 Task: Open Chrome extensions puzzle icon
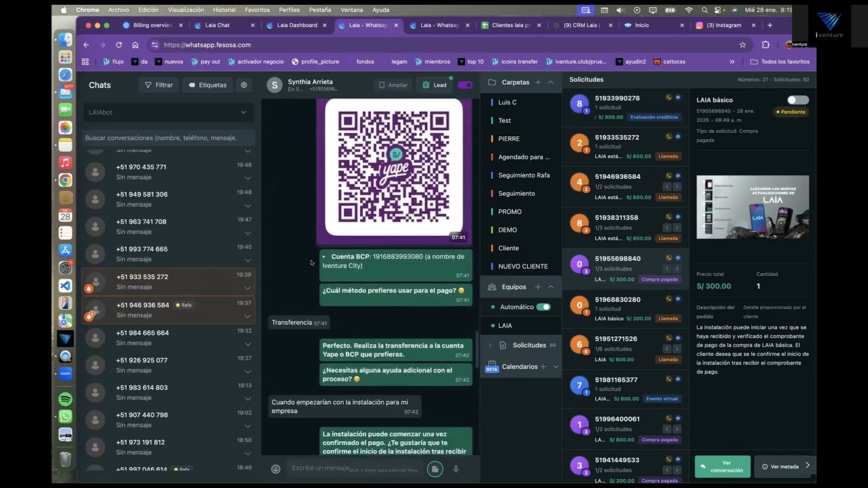pos(766,45)
